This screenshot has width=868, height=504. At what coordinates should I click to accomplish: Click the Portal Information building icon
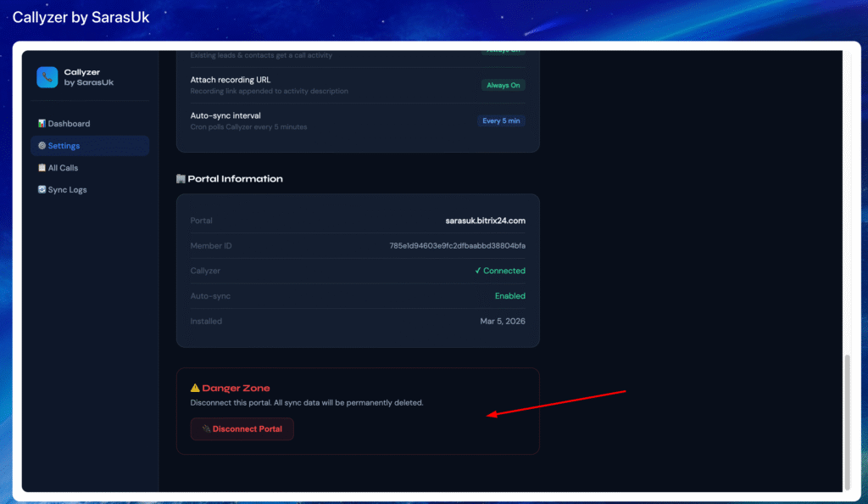[x=181, y=179]
